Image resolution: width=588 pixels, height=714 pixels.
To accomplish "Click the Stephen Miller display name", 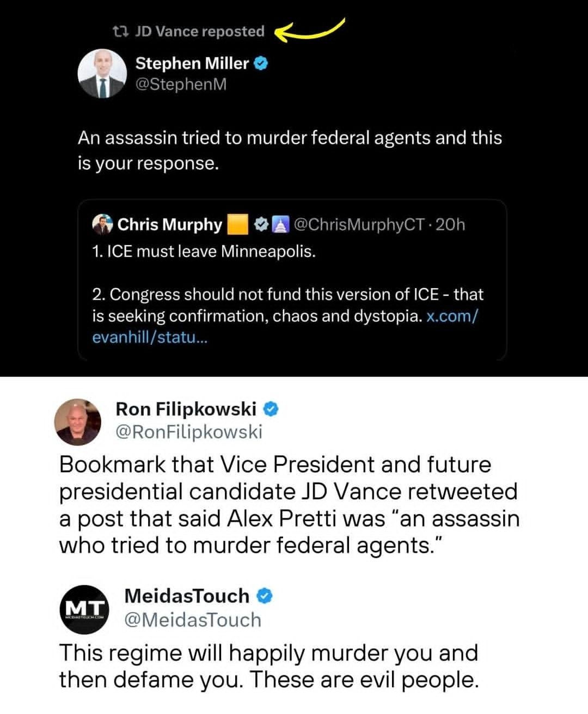I will (x=192, y=64).
